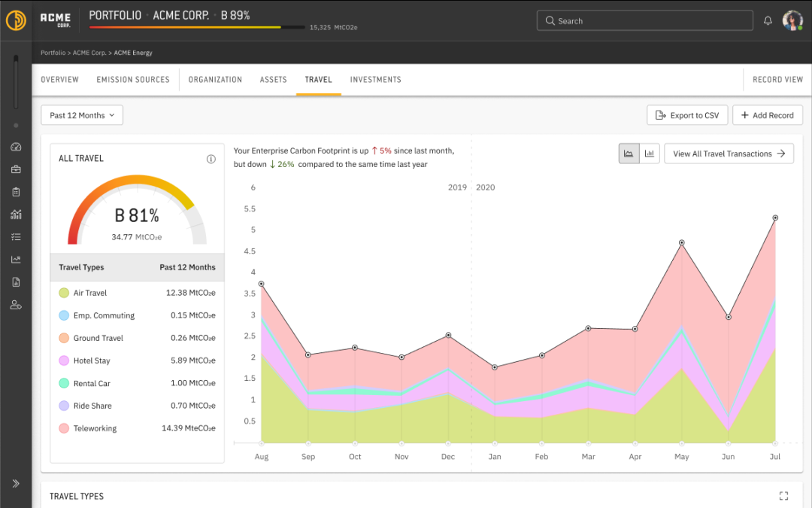Open the clipboard icon in sidebar
The height and width of the screenshot is (508, 812).
coord(16,192)
